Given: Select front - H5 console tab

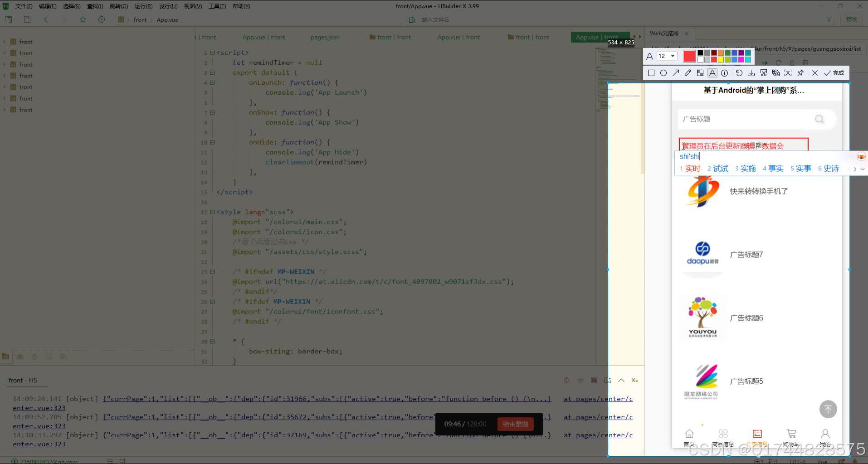Looking at the screenshot, I should pos(23,380).
